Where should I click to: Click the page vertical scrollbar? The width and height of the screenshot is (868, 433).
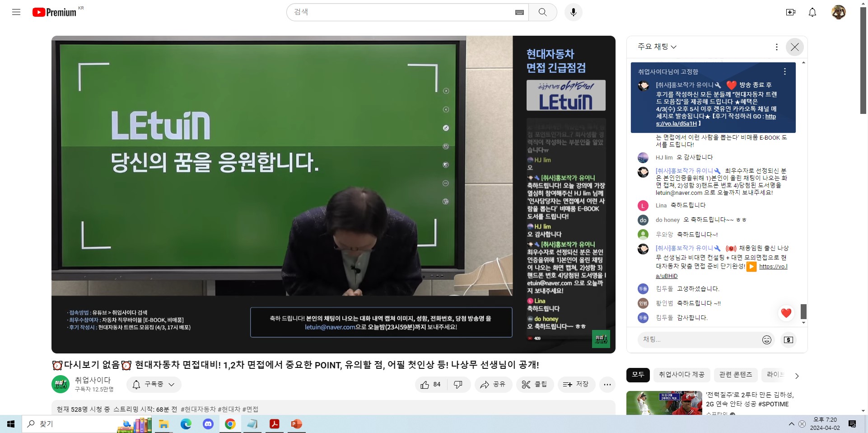[x=863, y=60]
